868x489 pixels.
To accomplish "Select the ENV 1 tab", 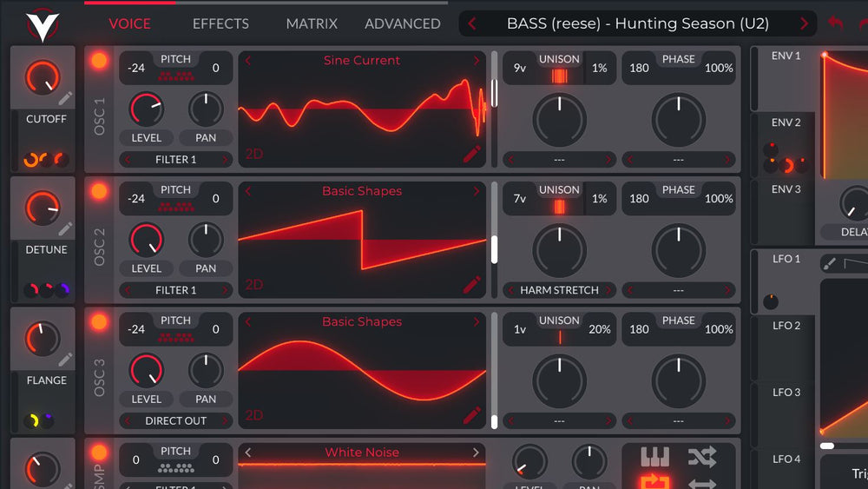I will click(x=786, y=56).
